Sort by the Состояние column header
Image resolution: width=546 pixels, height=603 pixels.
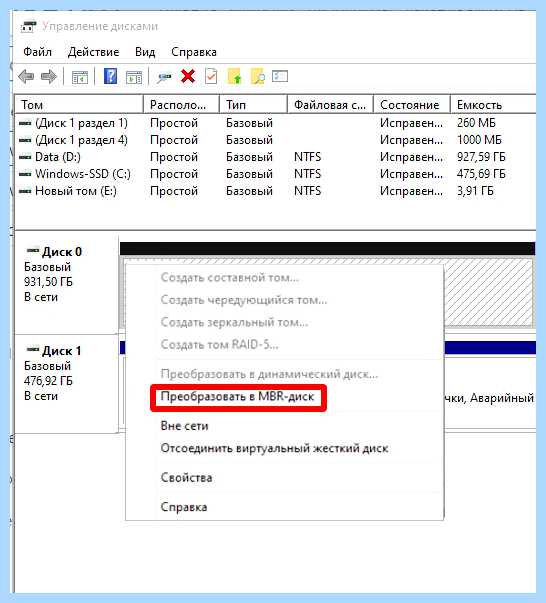click(412, 105)
